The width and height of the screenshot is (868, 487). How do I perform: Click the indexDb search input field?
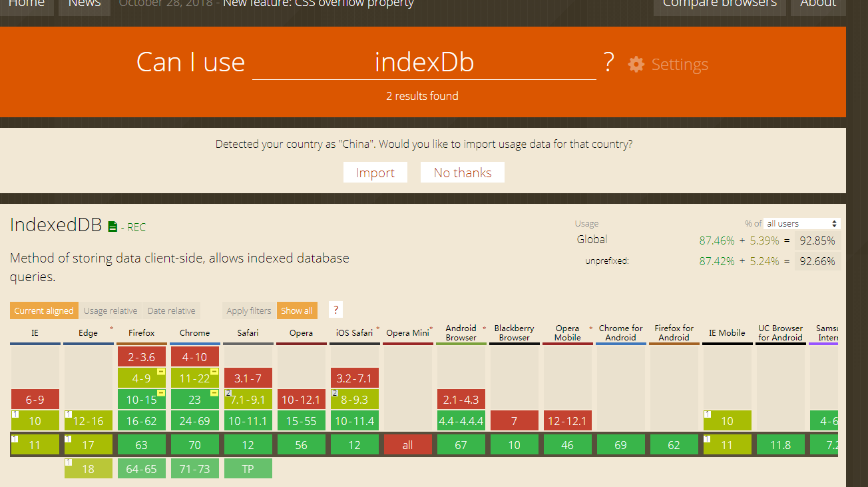pos(424,62)
